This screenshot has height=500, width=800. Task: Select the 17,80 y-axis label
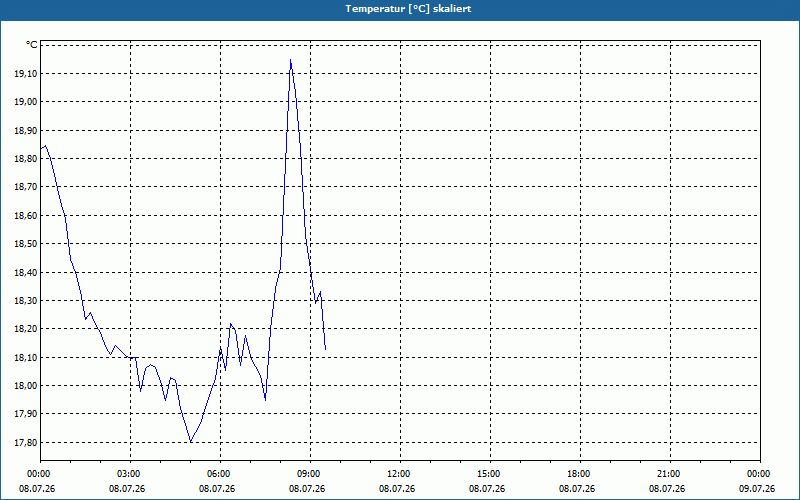pyautogui.click(x=26, y=443)
